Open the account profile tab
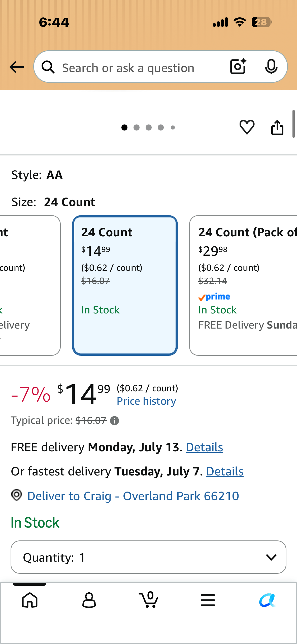297x644 pixels. point(89,600)
